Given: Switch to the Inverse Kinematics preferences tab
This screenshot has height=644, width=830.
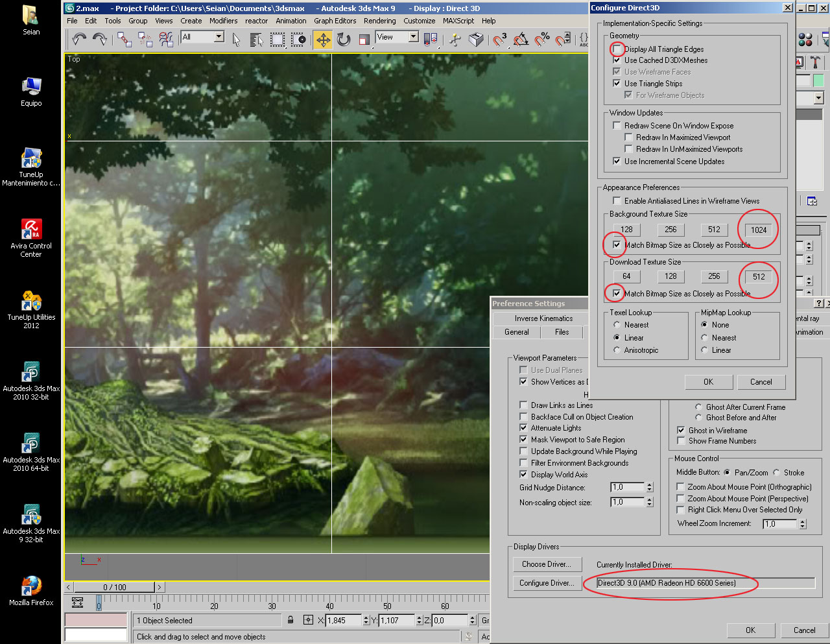Looking at the screenshot, I should coord(543,318).
